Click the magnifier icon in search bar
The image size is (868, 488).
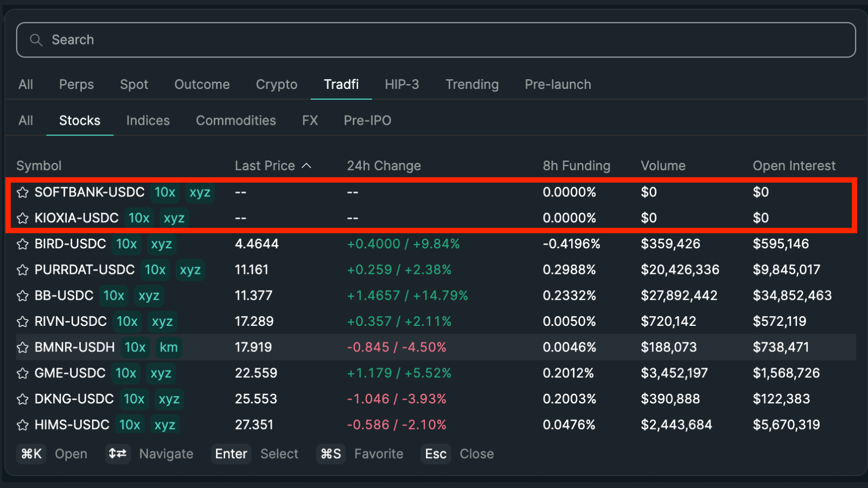[x=36, y=40]
